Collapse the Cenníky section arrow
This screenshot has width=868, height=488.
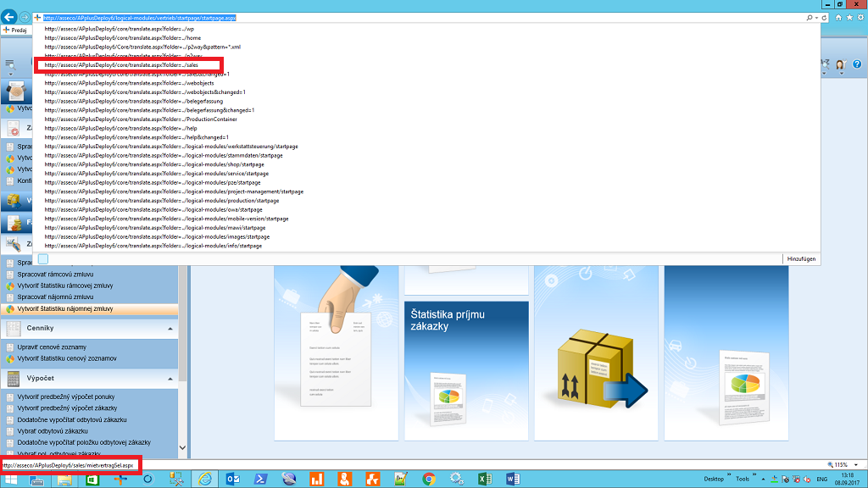170,329
